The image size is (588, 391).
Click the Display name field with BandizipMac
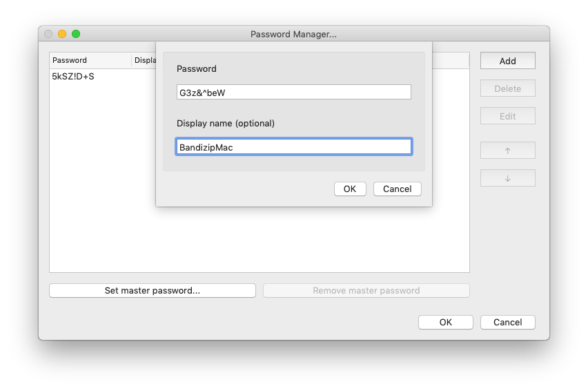point(293,147)
